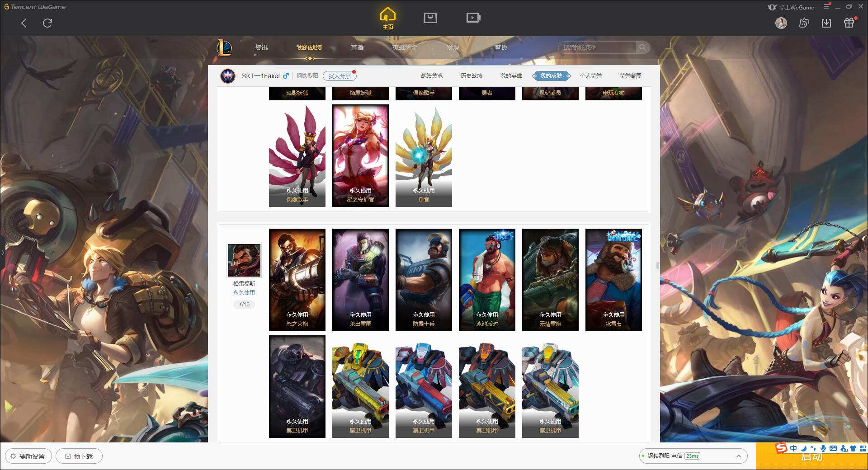Select the 泳池派对 Graves skin
This screenshot has width=868, height=470.
(487, 280)
